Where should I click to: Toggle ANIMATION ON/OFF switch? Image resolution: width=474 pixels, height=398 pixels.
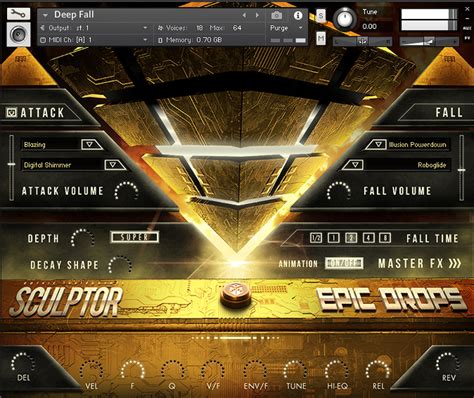click(344, 263)
